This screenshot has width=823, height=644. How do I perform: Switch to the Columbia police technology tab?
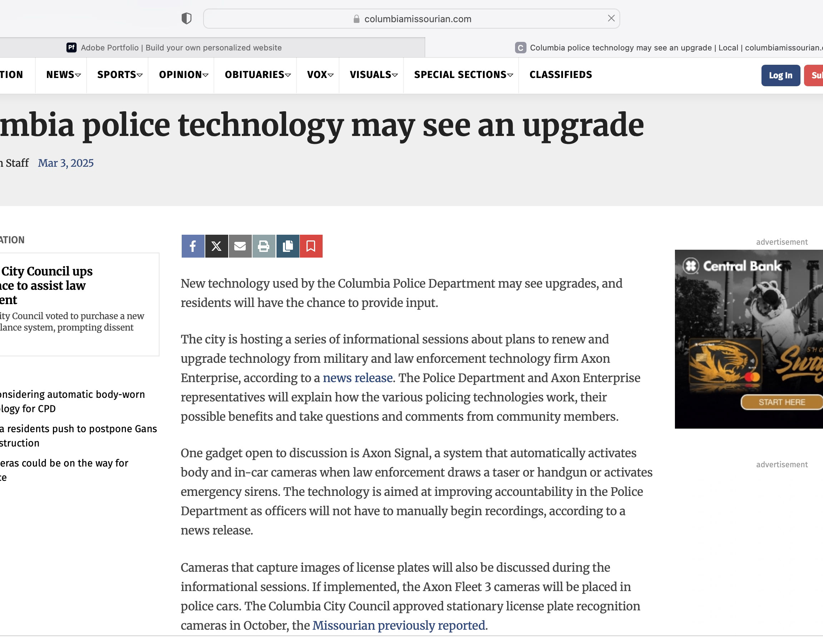(x=624, y=48)
